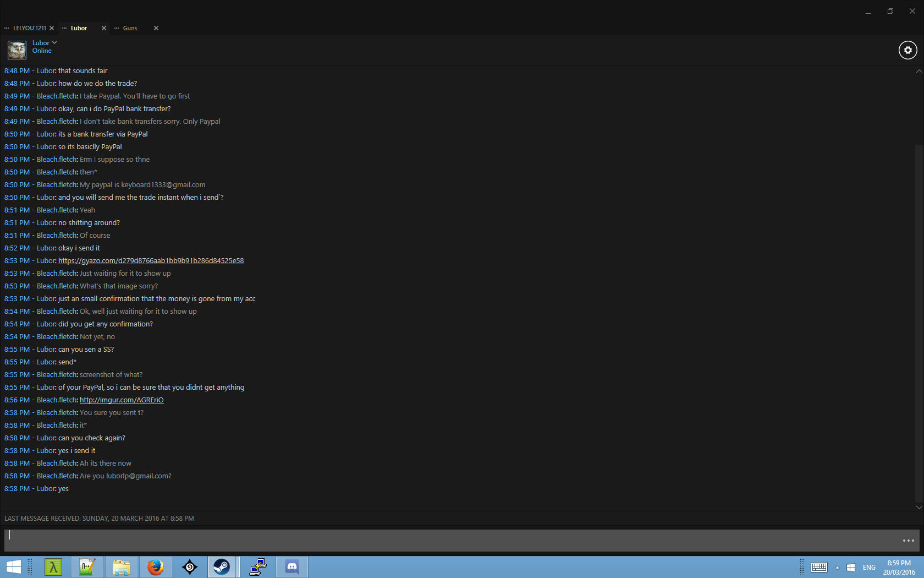Image resolution: width=924 pixels, height=578 pixels.
Task: Open the imgur.com/AGREriO link
Action: pyautogui.click(x=122, y=400)
